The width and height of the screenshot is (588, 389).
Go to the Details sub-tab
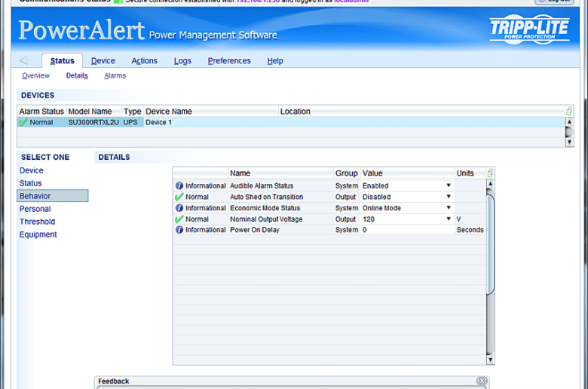coord(77,75)
